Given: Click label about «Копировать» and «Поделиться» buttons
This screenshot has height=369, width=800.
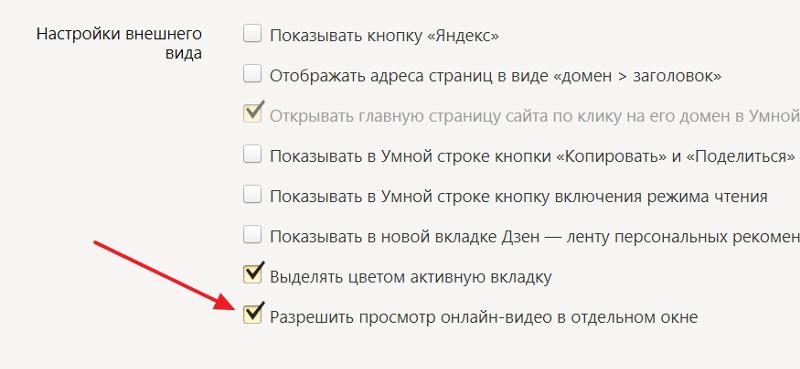Looking at the screenshot, I should (x=533, y=156).
